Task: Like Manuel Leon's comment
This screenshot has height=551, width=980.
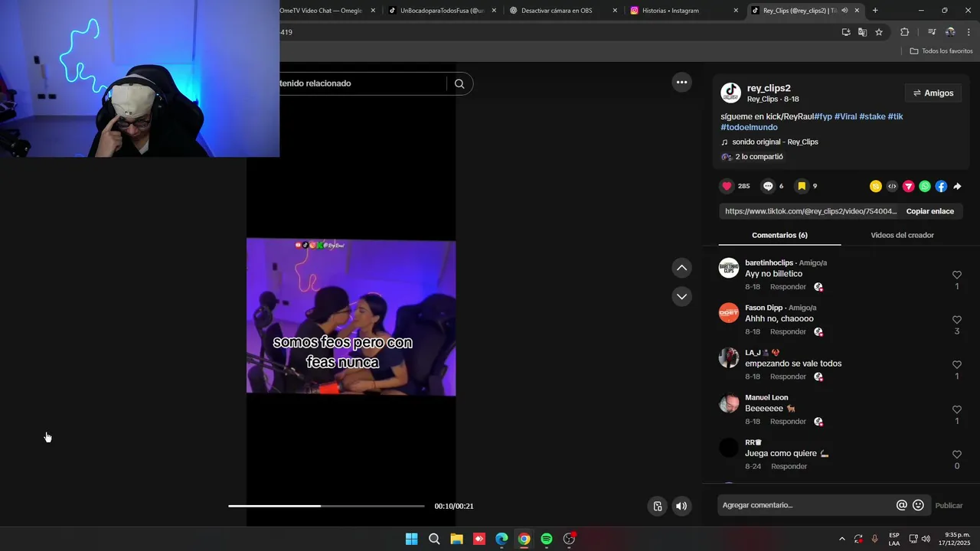Action: pos(957,409)
